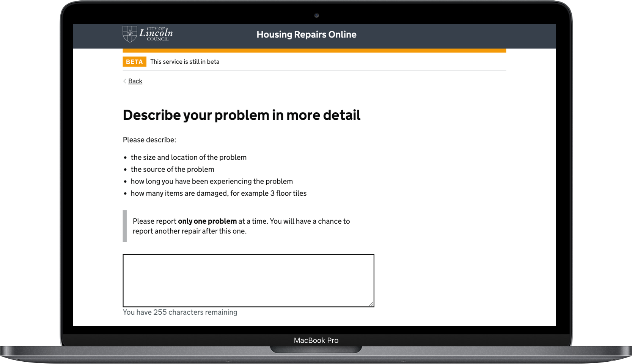Screen dimensions: 632x364
Task: Click the 'how long you have been experiencing' bullet
Action: tap(212, 182)
